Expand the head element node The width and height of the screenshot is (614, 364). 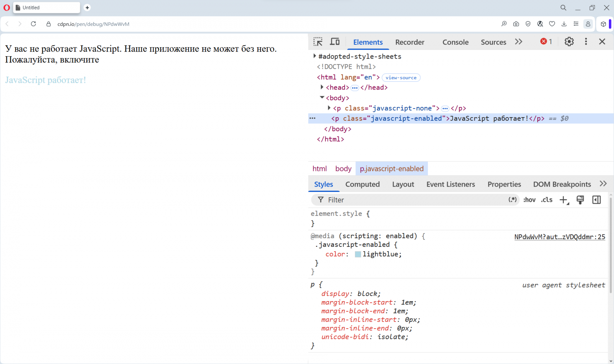pyautogui.click(x=322, y=87)
